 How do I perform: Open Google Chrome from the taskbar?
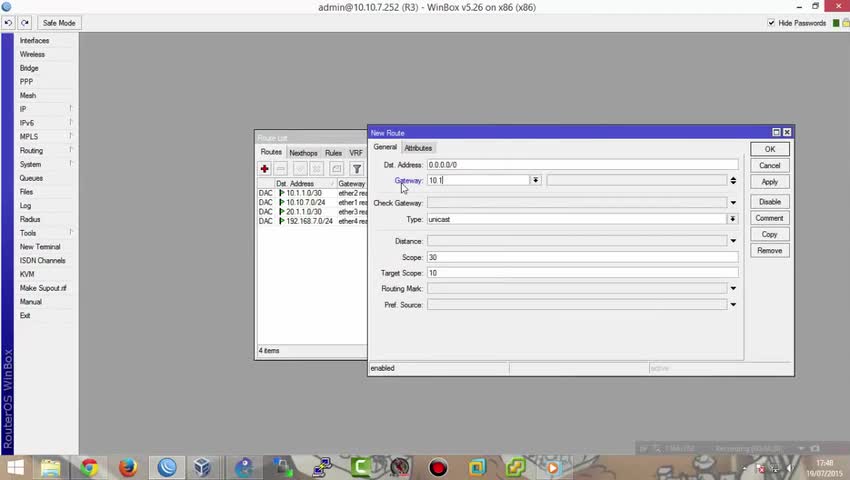coord(89,467)
